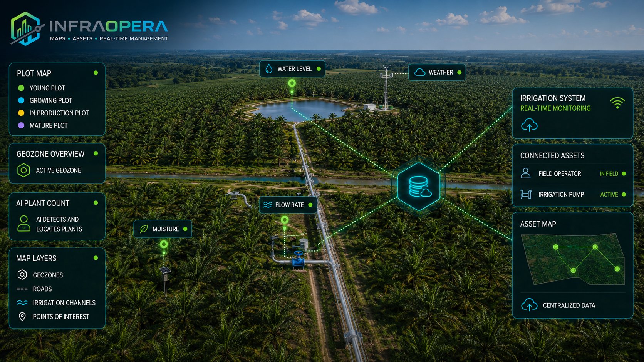Click the cloud icon on Weather tag
The image size is (644, 362).
tap(419, 72)
